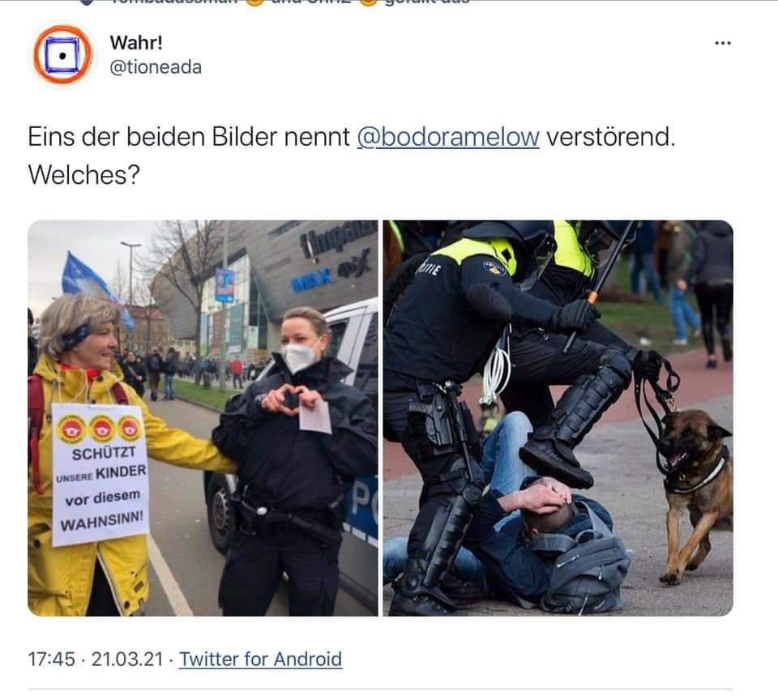The width and height of the screenshot is (778, 700).
Task: Open the right photo with police dog
Action: point(558,418)
